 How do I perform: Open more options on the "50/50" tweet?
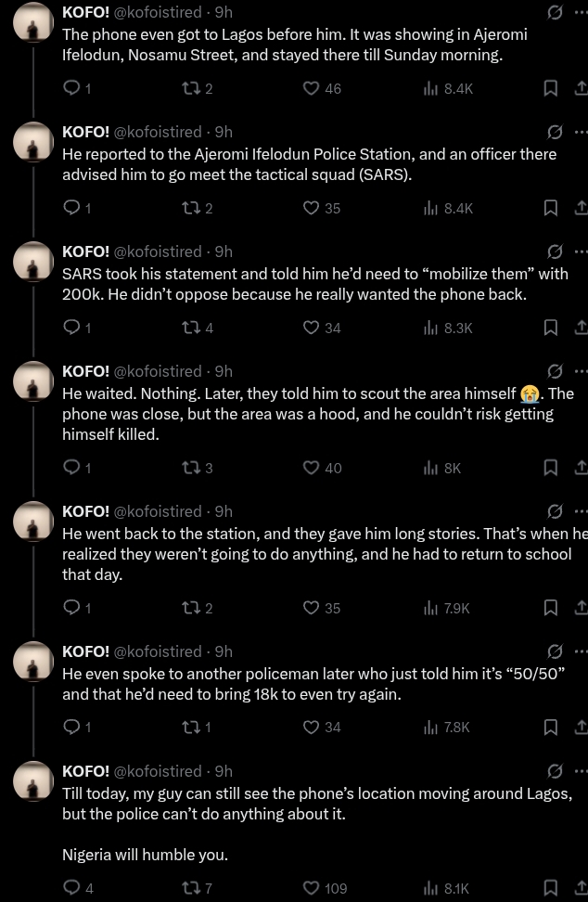[x=581, y=651]
